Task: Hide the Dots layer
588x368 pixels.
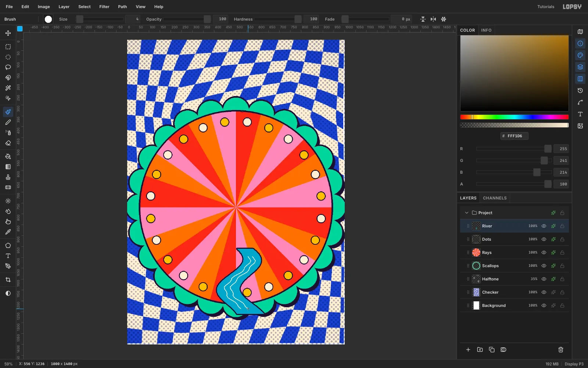Action: tap(544, 239)
